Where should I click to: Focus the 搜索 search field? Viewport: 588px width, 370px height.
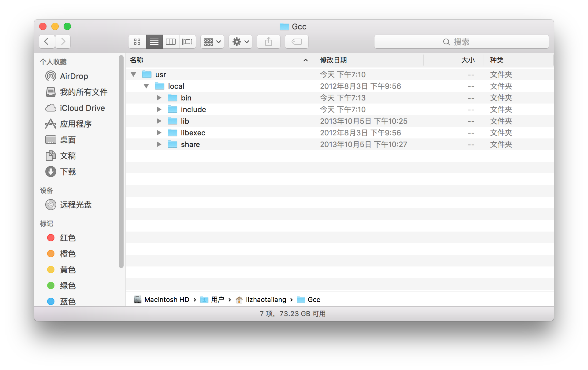[x=462, y=42]
